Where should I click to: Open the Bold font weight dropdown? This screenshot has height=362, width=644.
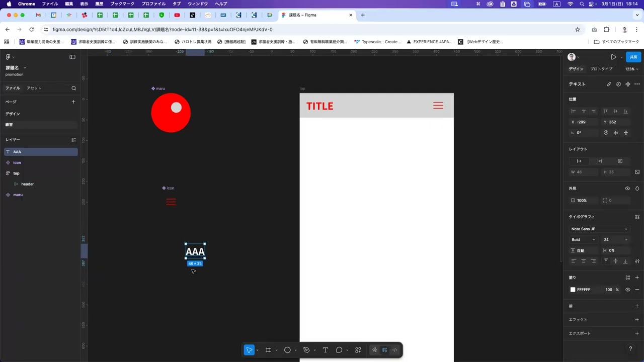(x=583, y=240)
